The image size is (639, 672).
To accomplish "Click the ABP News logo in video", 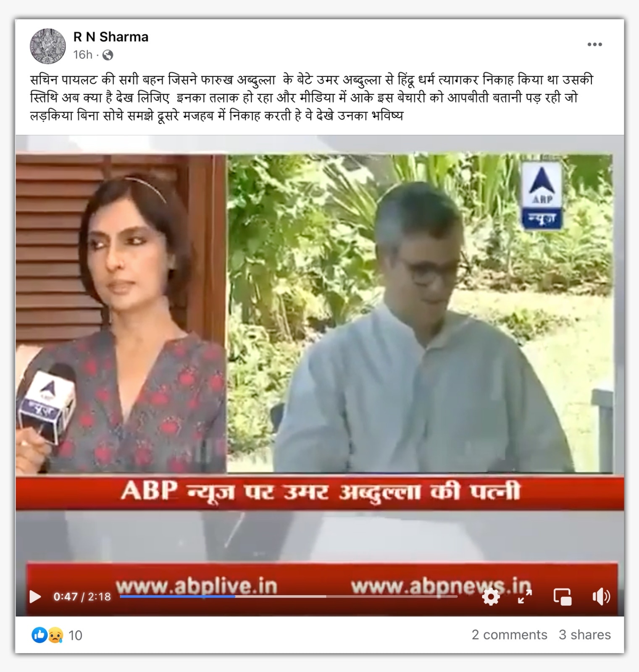I will (x=542, y=196).
